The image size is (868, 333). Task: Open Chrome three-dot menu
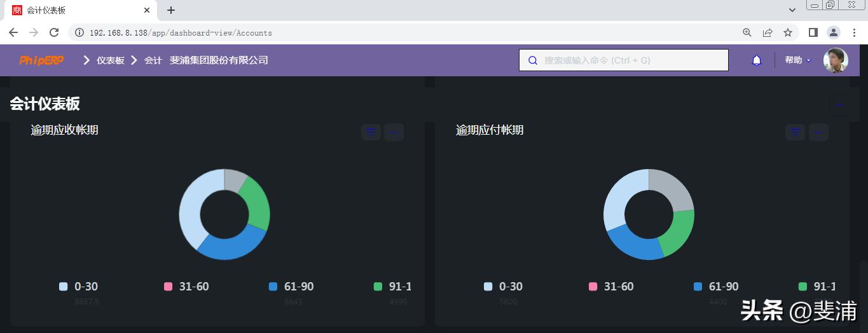pyautogui.click(x=854, y=32)
